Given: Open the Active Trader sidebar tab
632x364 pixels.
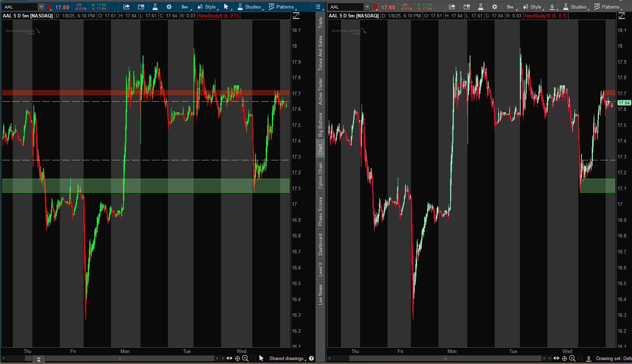Looking at the screenshot, I should coord(320,91).
